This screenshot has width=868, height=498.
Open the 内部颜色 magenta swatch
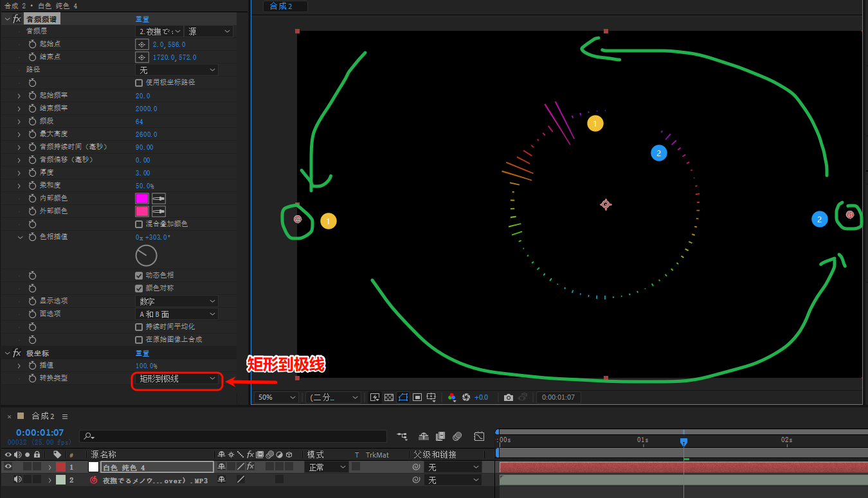pyautogui.click(x=141, y=199)
